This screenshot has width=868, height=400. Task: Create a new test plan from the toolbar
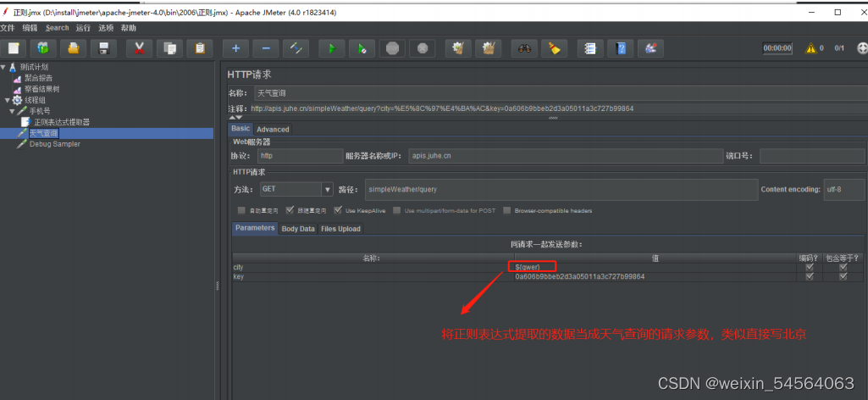[14, 49]
